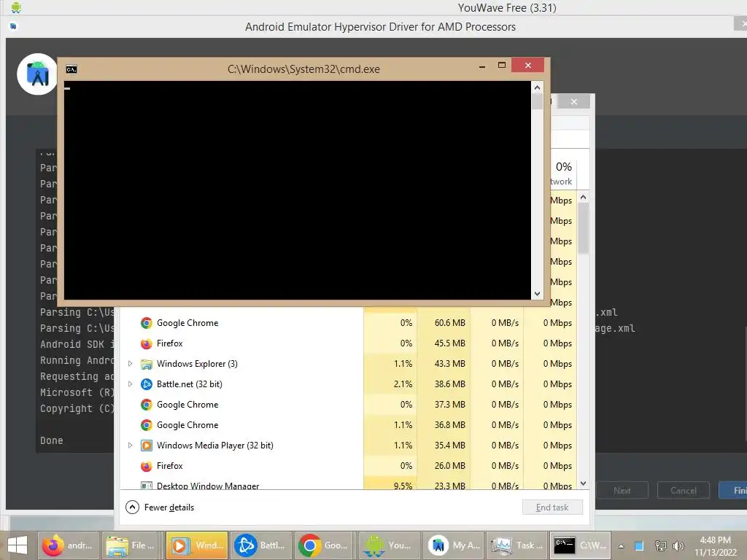Click the Cancel button in setup wizard
Viewport: 747px width, 560px height.
[x=683, y=491]
